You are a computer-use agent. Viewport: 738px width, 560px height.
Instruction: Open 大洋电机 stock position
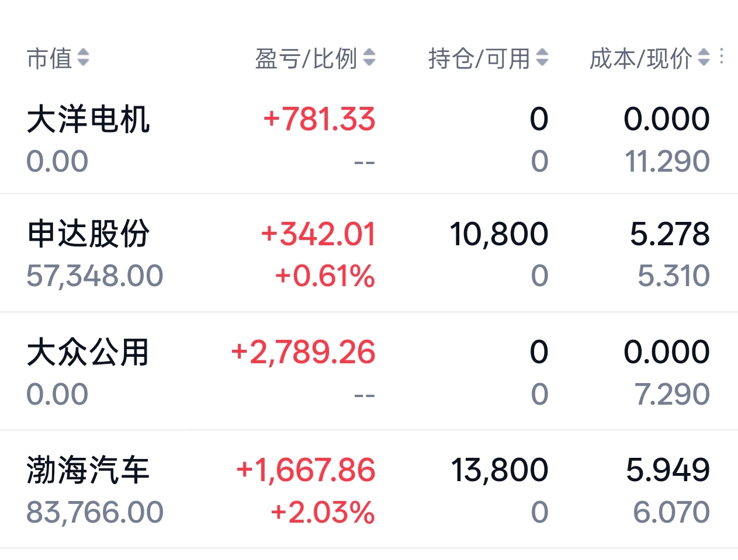[88, 119]
